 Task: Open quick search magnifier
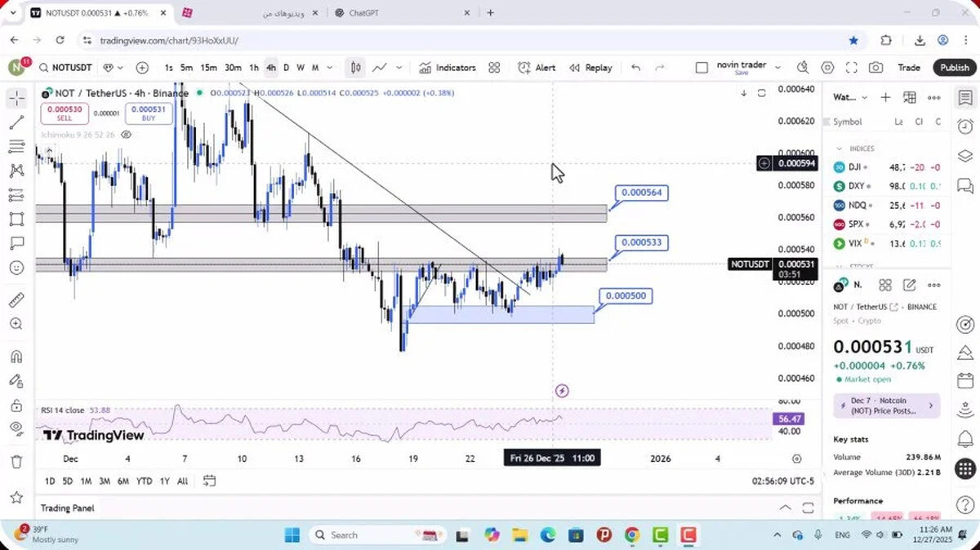coord(804,68)
